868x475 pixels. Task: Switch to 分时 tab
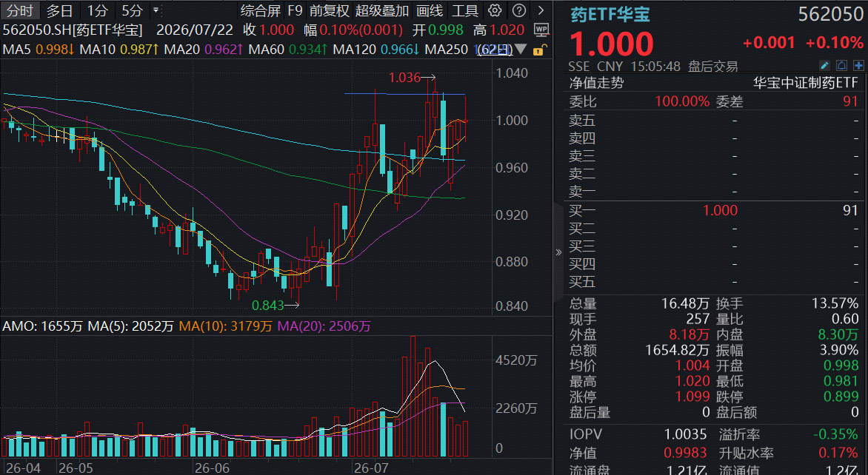pyautogui.click(x=20, y=10)
